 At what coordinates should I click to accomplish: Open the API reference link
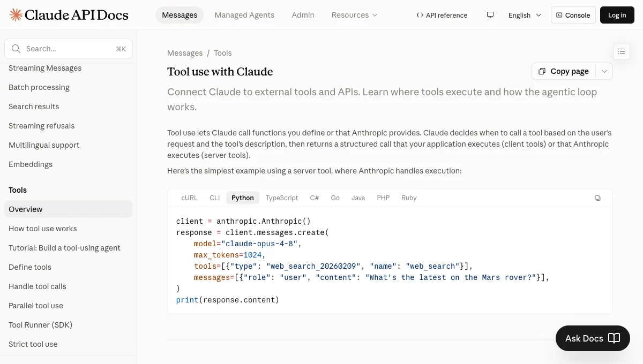(x=442, y=15)
